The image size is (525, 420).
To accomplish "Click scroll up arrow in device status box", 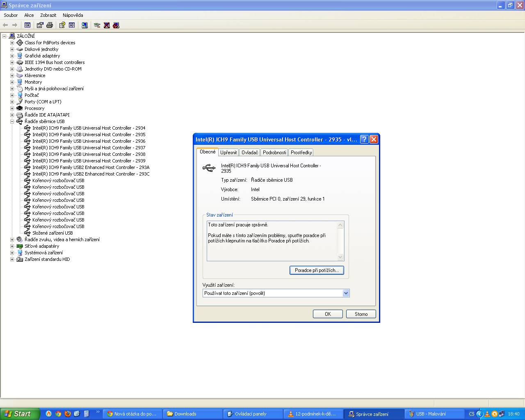I will [340, 225].
